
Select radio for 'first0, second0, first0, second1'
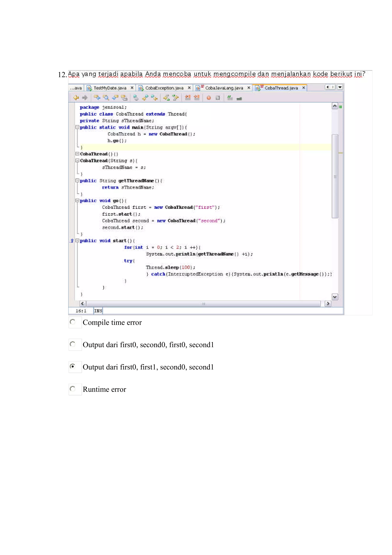[x=73, y=344]
